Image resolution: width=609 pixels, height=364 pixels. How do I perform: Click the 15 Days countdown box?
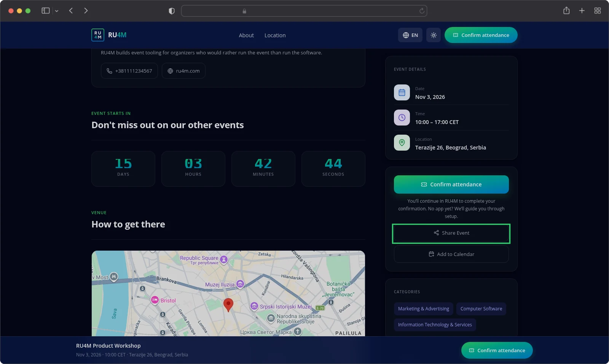[123, 169]
